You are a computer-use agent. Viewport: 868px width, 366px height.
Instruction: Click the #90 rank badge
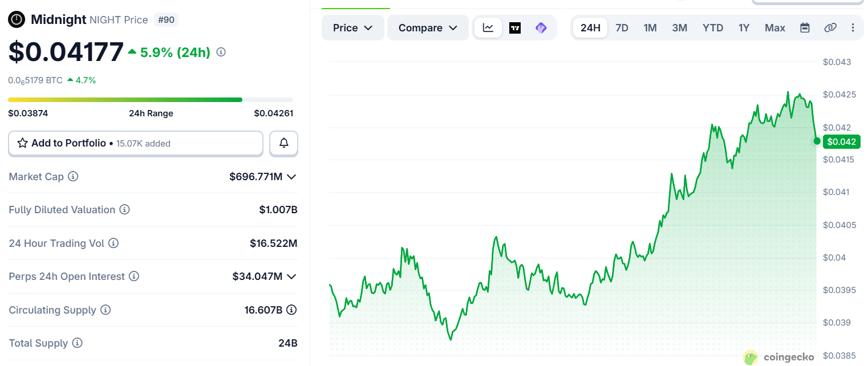tap(166, 20)
